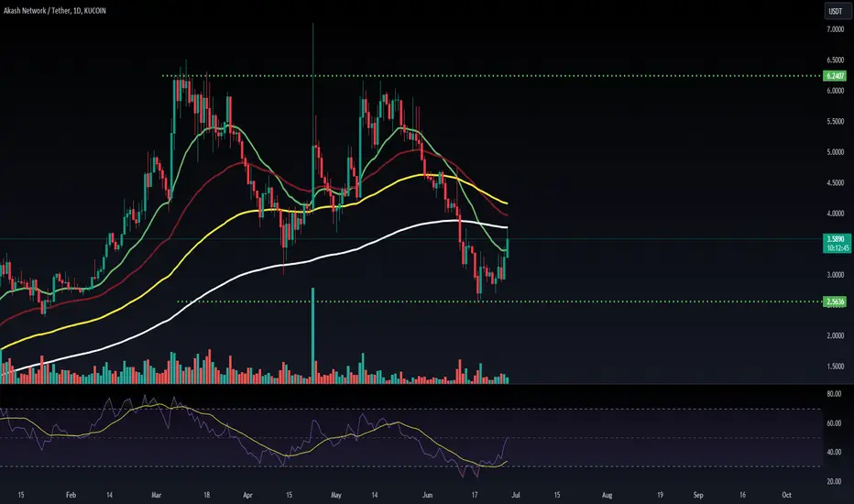Click the 20.00 RSI axis label
This screenshot has width=854, height=504.
pos(834,481)
